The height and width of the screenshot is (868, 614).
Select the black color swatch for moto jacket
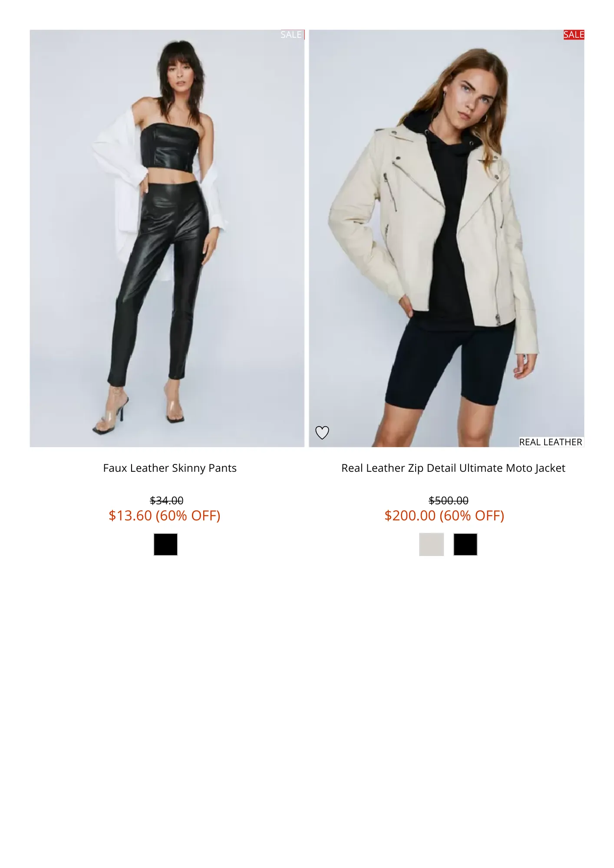point(465,544)
